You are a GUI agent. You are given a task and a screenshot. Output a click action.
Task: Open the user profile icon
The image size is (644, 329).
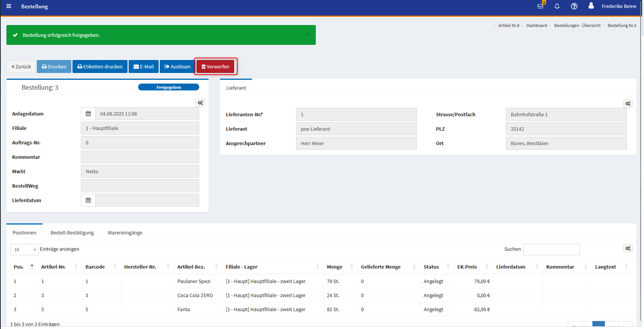click(x=591, y=6)
